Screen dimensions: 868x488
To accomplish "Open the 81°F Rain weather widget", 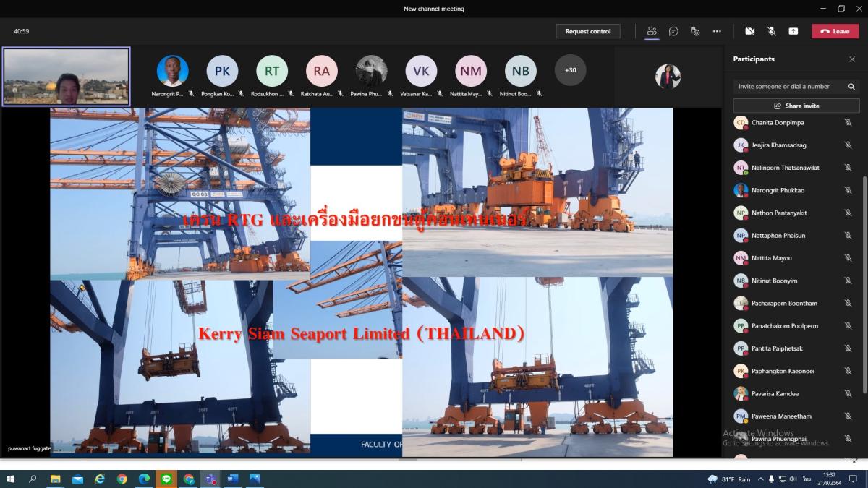I will [x=729, y=479].
